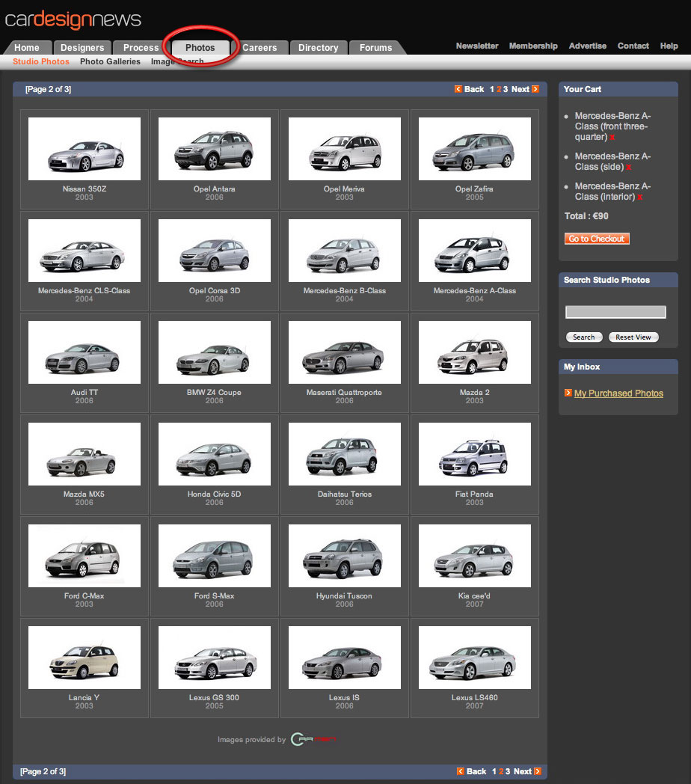691x784 pixels.
Task: Click the top Next arrow icon
Action: [x=535, y=89]
